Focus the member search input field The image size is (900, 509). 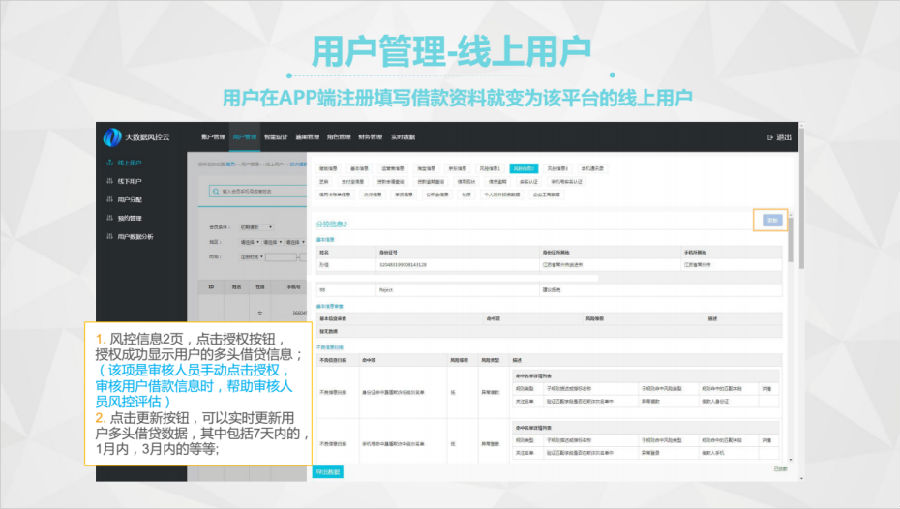coord(258,190)
